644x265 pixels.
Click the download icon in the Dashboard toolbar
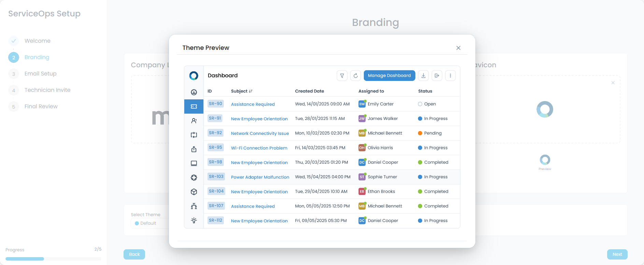[x=424, y=76]
